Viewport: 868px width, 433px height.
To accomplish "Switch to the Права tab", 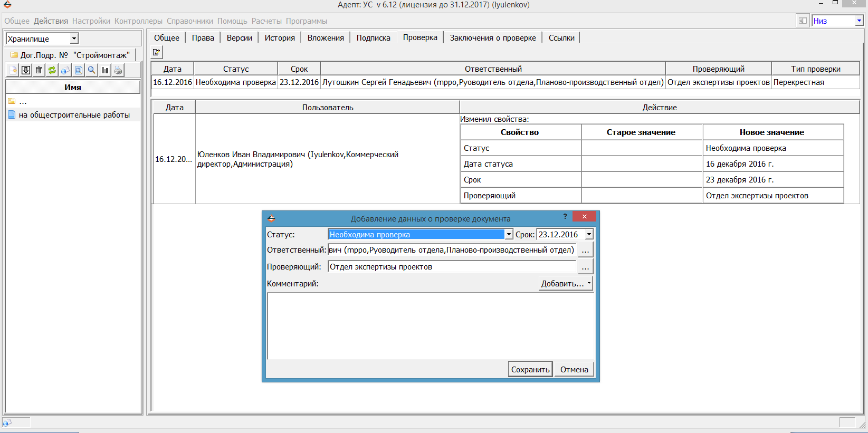I will [x=203, y=38].
